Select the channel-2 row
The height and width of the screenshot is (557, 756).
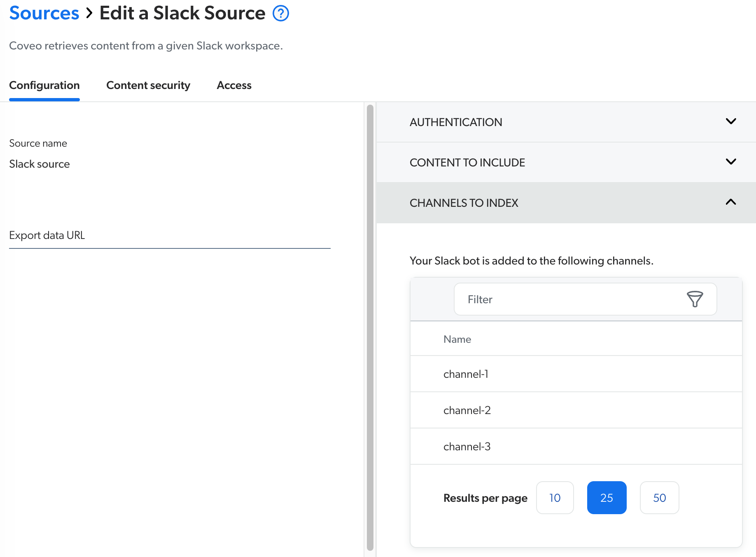(576, 410)
